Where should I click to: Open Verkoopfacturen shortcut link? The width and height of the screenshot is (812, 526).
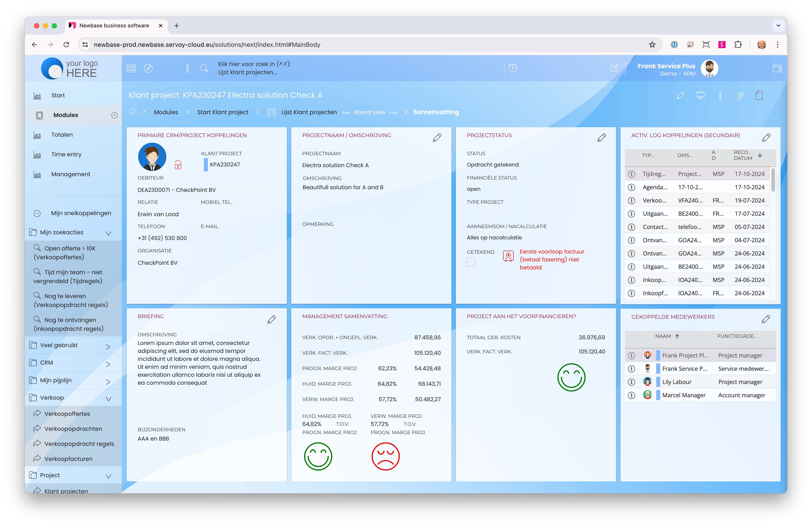tap(68, 459)
